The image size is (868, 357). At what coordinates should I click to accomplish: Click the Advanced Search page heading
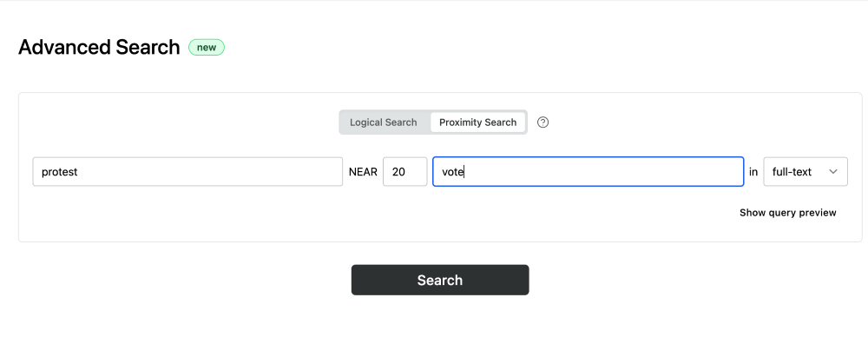point(99,48)
